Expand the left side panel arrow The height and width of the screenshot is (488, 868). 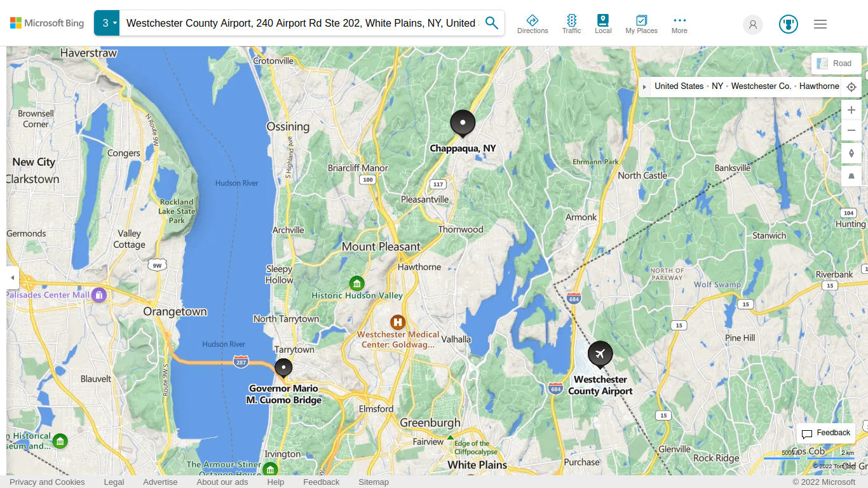pyautogui.click(x=12, y=278)
